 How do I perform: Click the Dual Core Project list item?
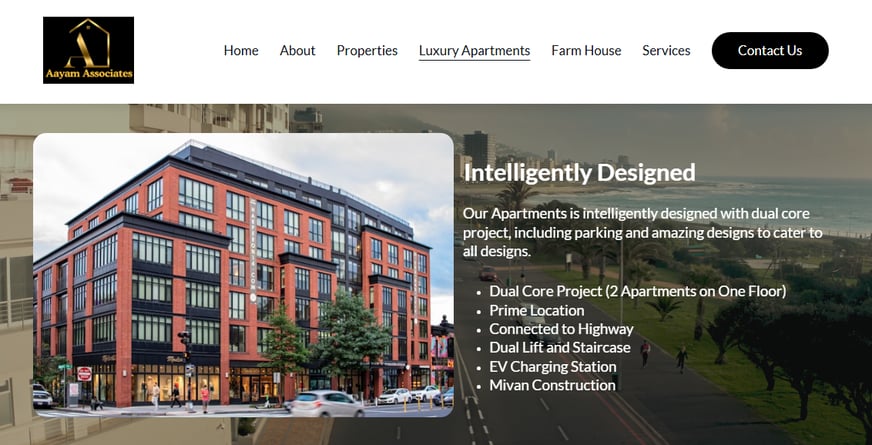(x=637, y=291)
